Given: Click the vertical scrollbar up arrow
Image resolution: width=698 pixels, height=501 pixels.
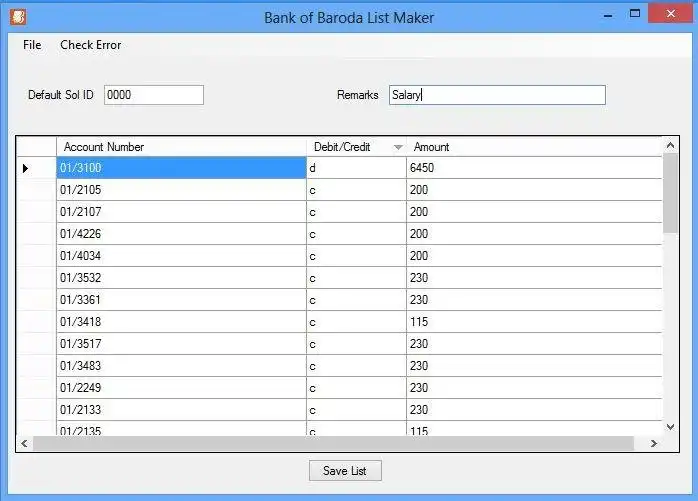Looking at the screenshot, I should pyautogui.click(x=670, y=145).
